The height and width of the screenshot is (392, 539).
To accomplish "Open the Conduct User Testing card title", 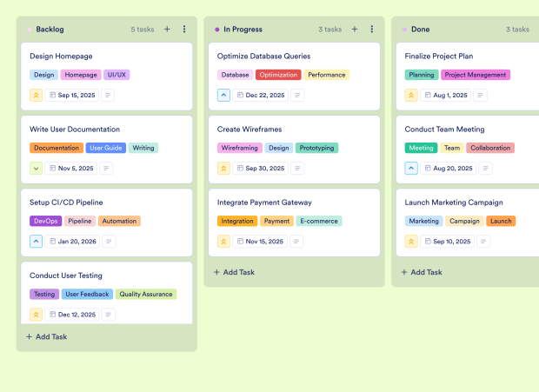I will 66,276.
